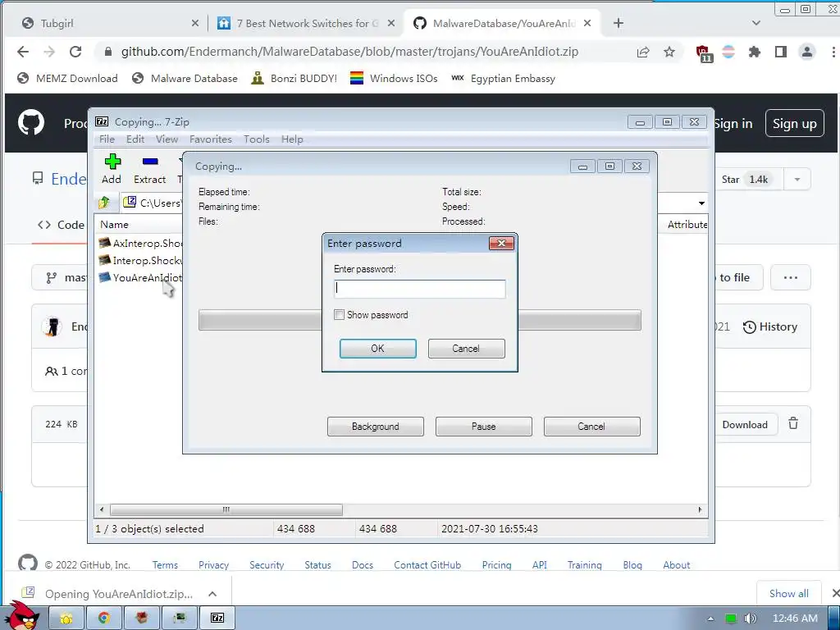
Task: Open the uBlock extension icon
Action: tap(703, 53)
